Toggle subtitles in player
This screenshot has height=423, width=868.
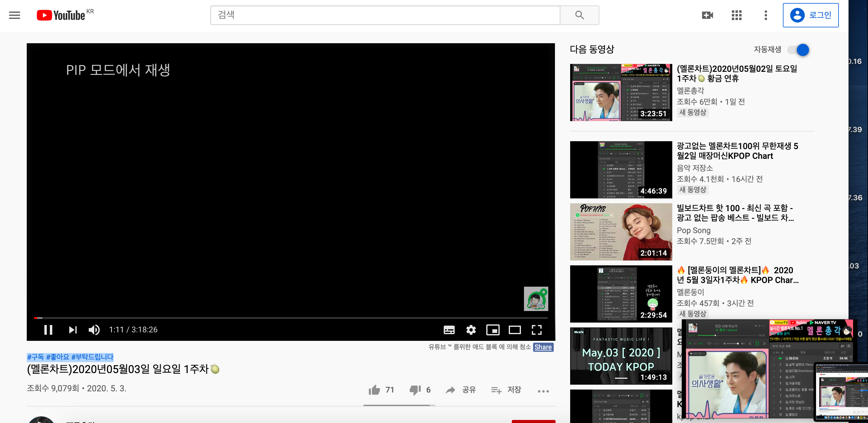[x=449, y=330]
